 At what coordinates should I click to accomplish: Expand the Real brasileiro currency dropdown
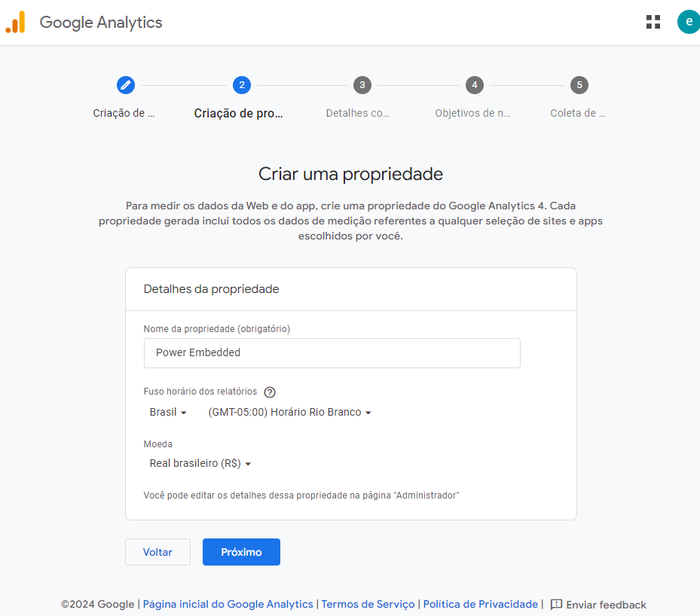pos(200,464)
